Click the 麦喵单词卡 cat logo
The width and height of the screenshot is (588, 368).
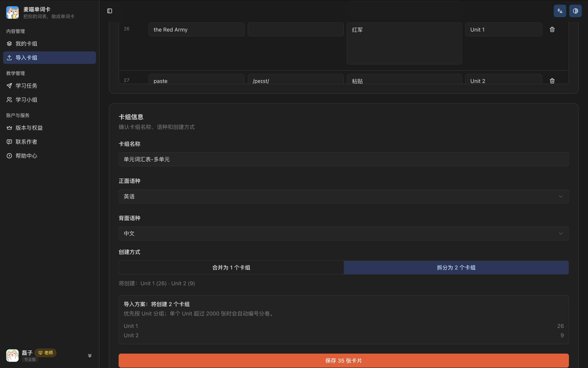click(x=12, y=12)
